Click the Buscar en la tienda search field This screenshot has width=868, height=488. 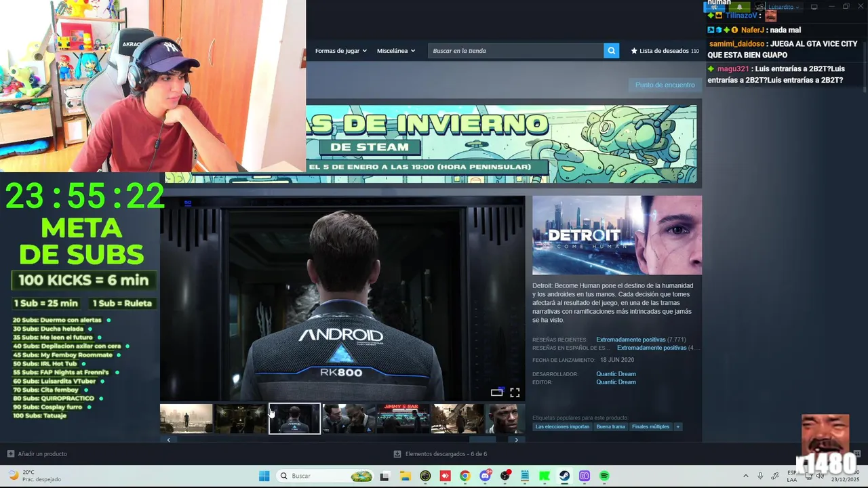coord(515,51)
